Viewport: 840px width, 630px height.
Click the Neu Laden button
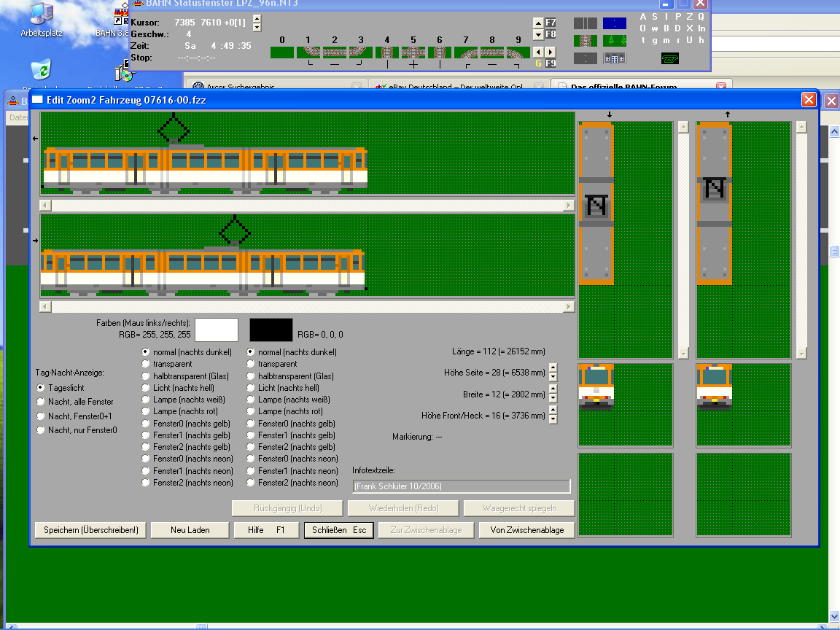(x=190, y=530)
